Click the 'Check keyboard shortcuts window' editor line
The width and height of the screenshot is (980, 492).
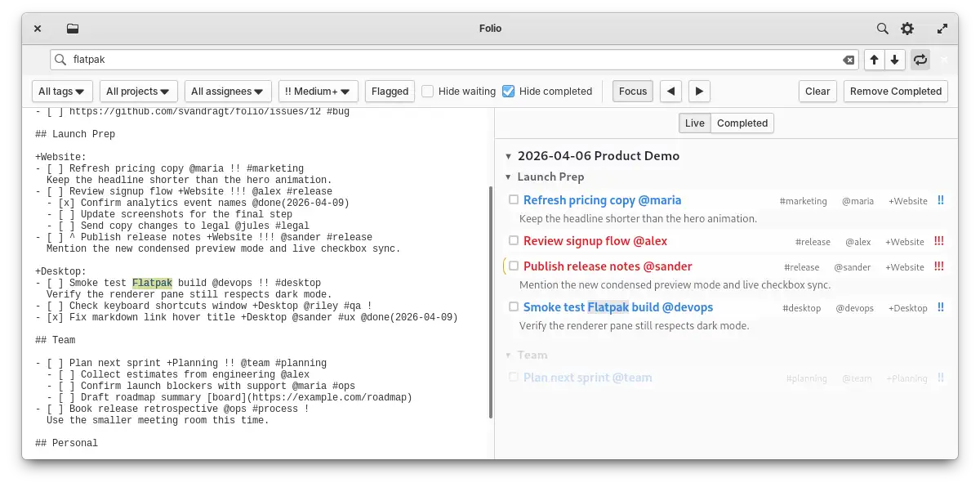coord(203,306)
